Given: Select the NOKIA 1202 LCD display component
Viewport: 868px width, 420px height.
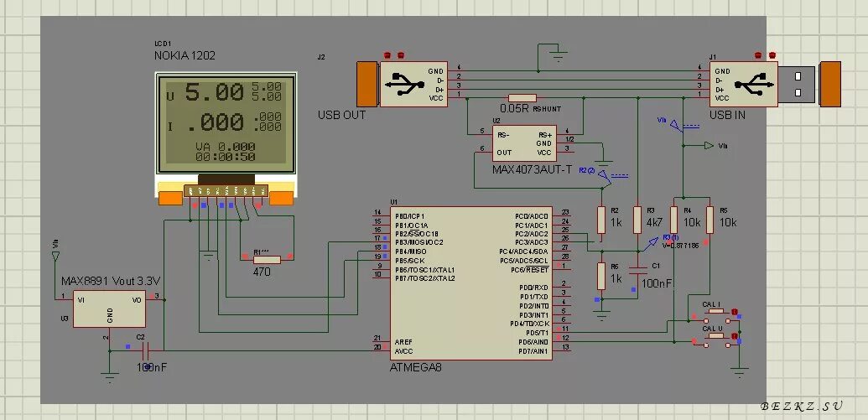Looking at the screenshot, I should point(226,138).
